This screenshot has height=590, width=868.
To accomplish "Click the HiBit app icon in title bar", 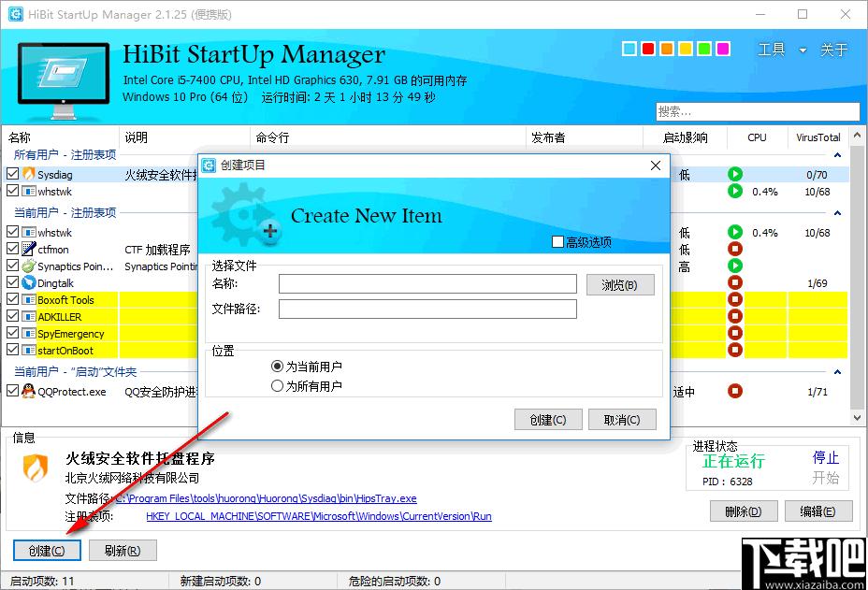I will pos(16,14).
